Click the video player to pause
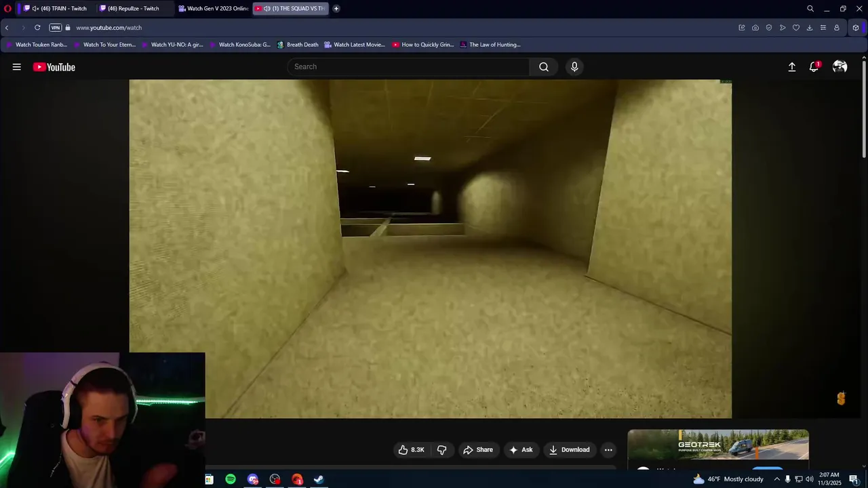Screen dimensions: 868x488 click(431, 249)
